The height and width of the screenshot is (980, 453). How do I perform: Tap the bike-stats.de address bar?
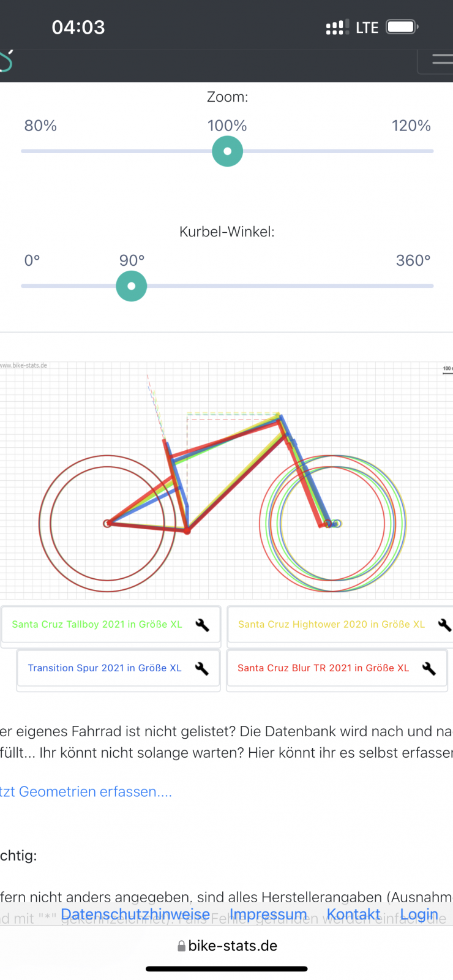tap(233, 946)
